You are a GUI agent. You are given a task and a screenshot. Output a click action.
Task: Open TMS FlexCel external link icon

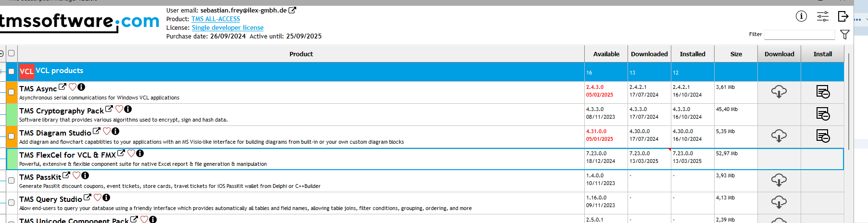[121, 153]
